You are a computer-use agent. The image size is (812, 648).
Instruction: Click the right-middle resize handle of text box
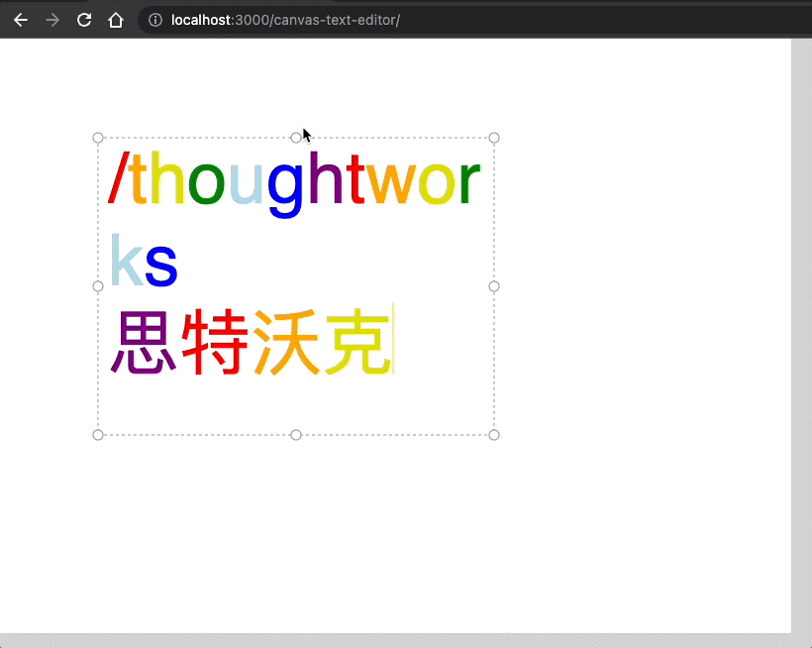tap(494, 286)
